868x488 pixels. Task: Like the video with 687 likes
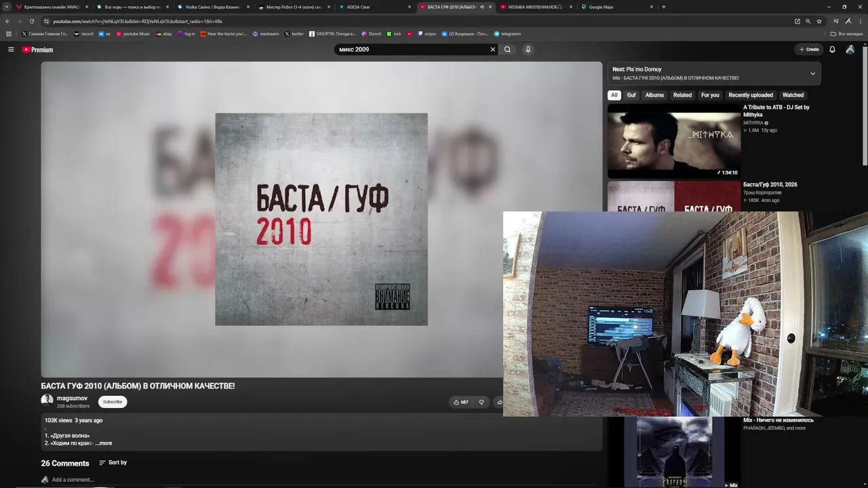click(461, 402)
